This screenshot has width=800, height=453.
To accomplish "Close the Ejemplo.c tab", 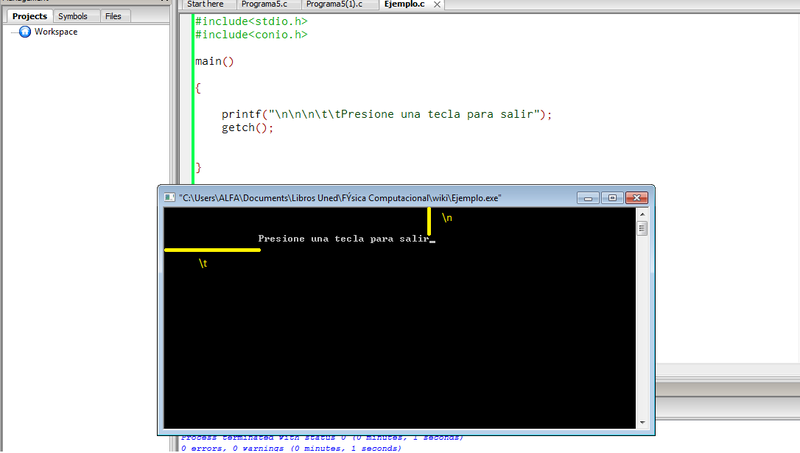I will tap(437, 5).
